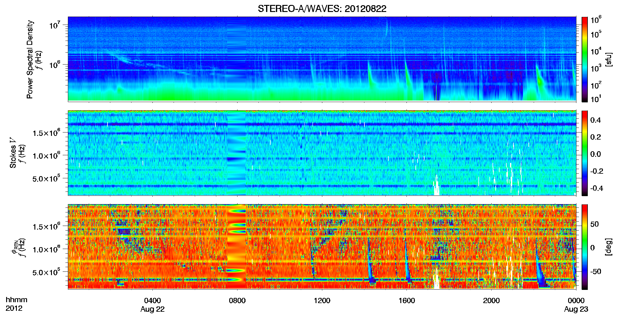Click the -50 deg color bar value
Screen dimensions: 644x332
[596, 272]
